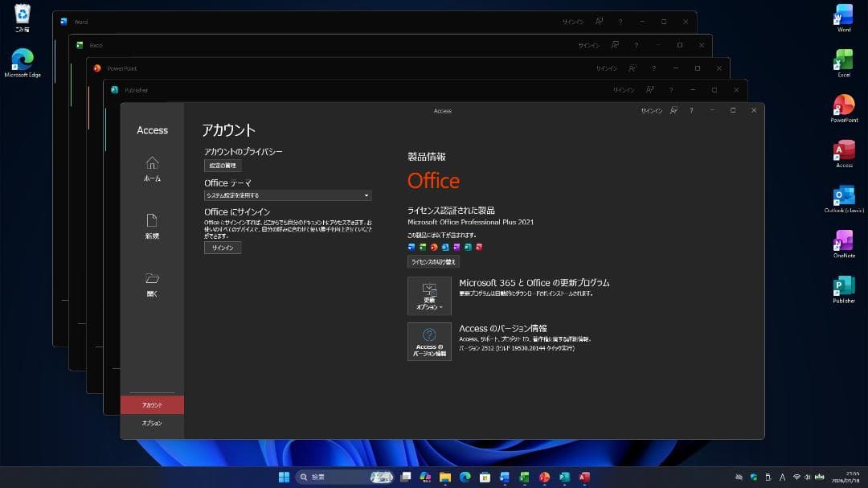Click the 設定の管理 button
The width and height of the screenshot is (868, 488).
(x=223, y=165)
